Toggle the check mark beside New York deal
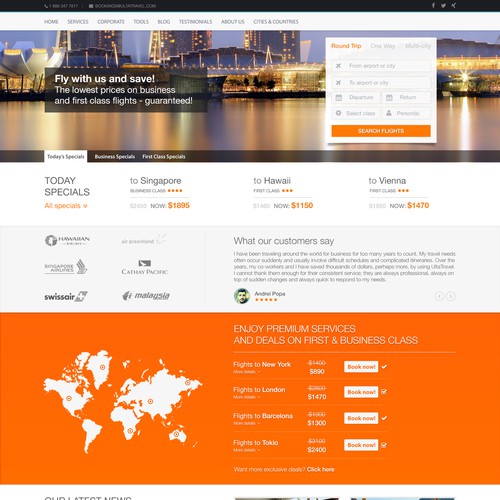Image resolution: width=500 pixels, height=500 pixels. (384, 367)
